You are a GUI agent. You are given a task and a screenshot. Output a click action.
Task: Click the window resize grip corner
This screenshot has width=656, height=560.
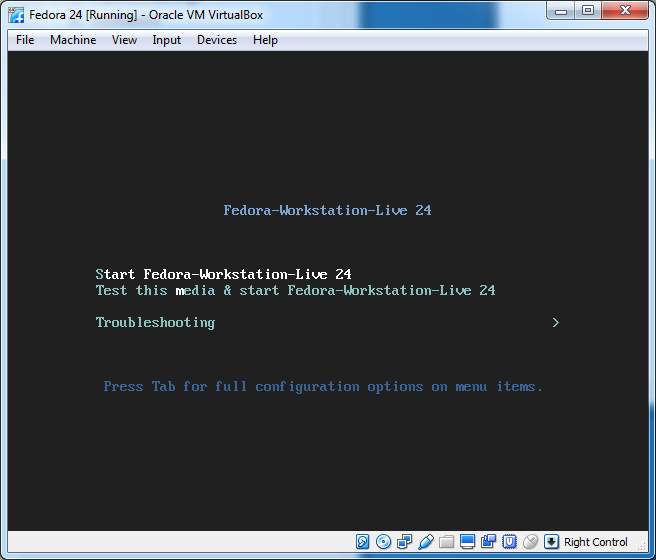[x=642, y=545]
